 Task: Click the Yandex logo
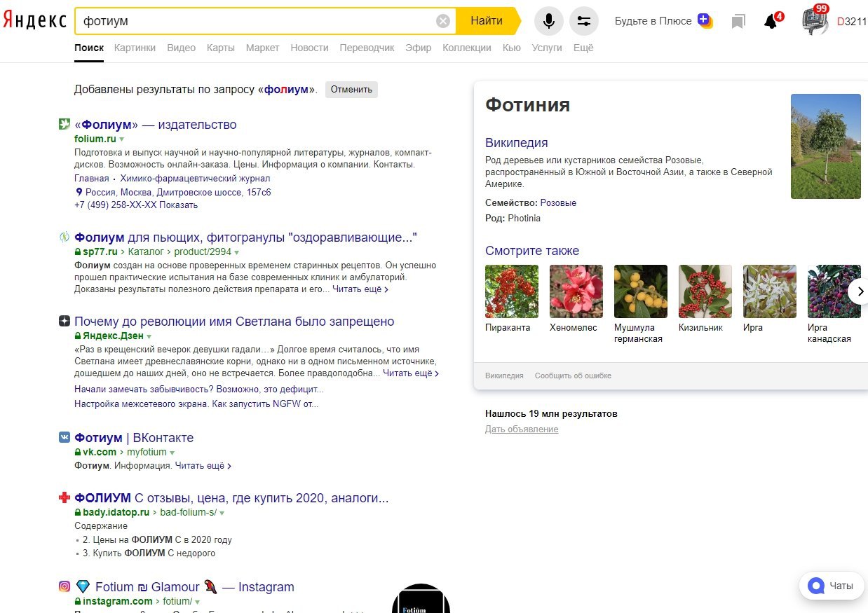tap(34, 21)
